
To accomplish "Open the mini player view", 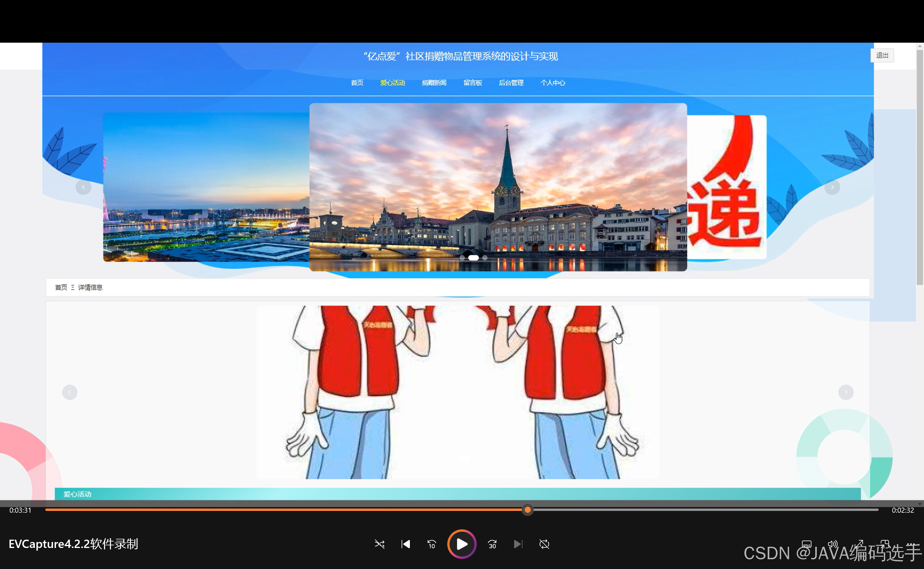I will (885, 544).
